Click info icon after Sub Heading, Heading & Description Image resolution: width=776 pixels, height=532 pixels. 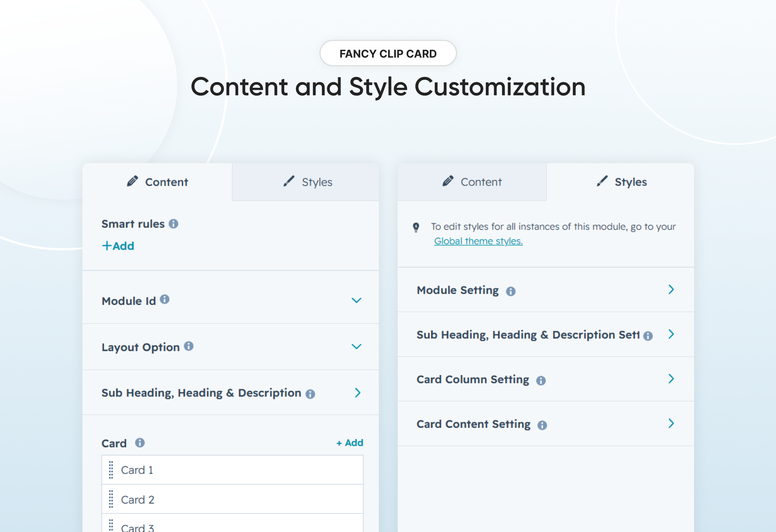[x=310, y=394]
